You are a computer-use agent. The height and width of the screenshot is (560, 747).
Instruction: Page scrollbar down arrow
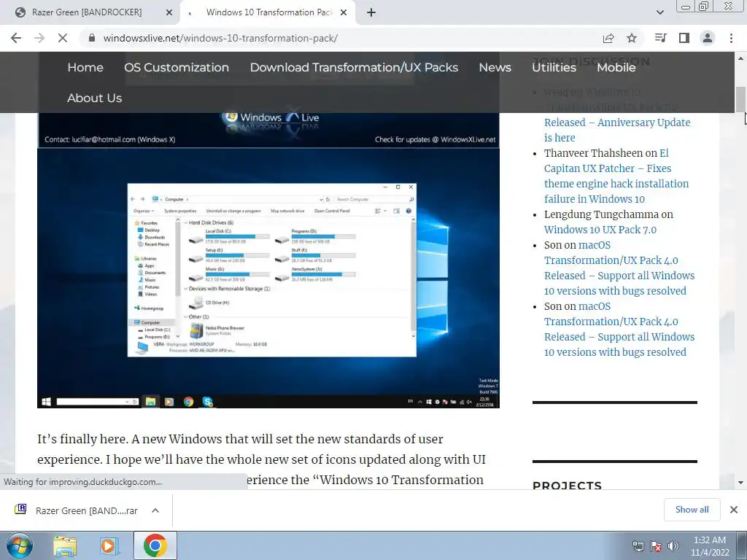tap(740, 483)
